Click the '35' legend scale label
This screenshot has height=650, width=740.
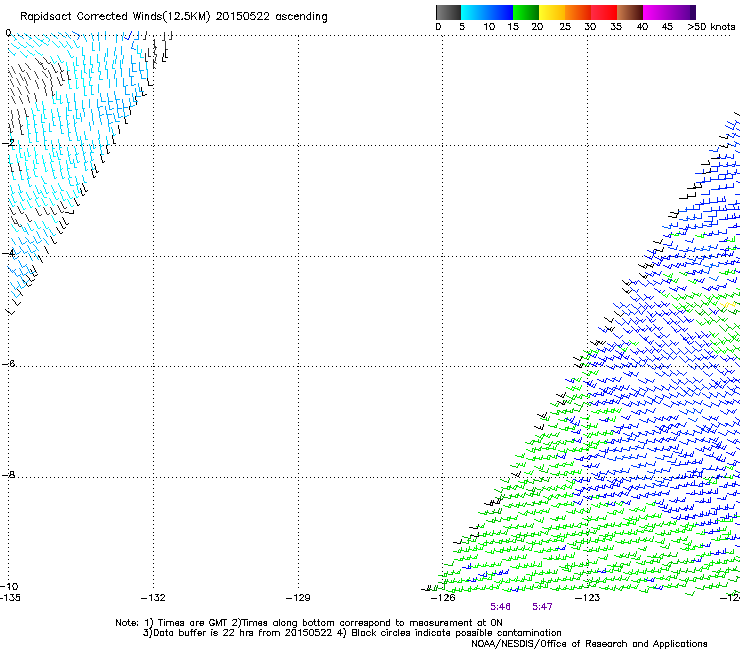616,27
